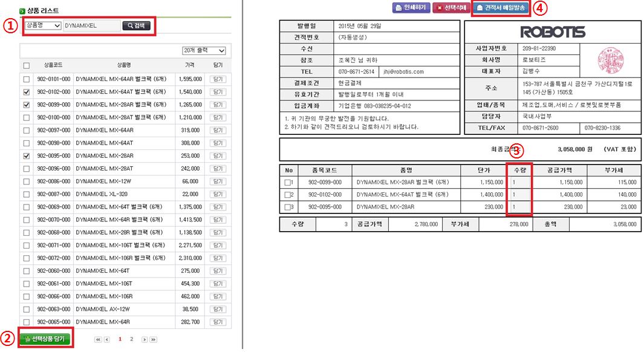Check the box for 902-0101-000 MX-64AR 벌크팩

(x=27, y=79)
